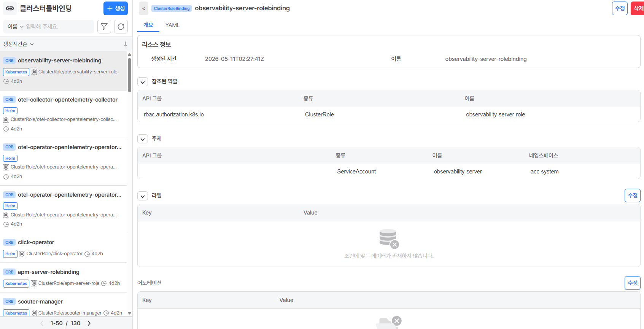Screen dimensions: 644x329
Task: Click the filter funnel icon
Action: [104, 27]
